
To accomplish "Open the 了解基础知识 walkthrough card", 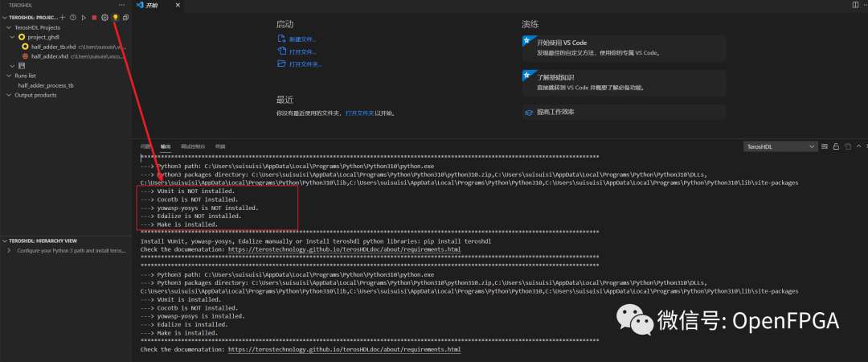I will (624, 81).
